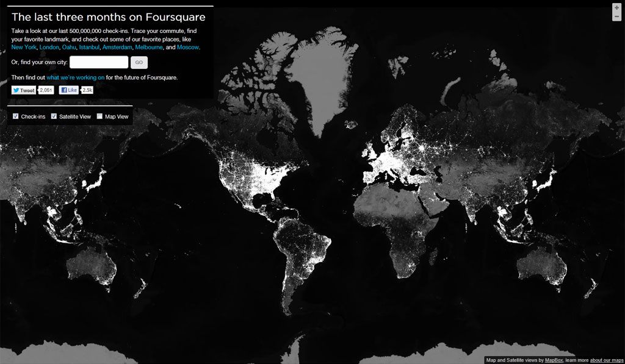Screen dimensions: 625x364
Task: Open the like count bubble showing 2.5k
Action: (87, 90)
